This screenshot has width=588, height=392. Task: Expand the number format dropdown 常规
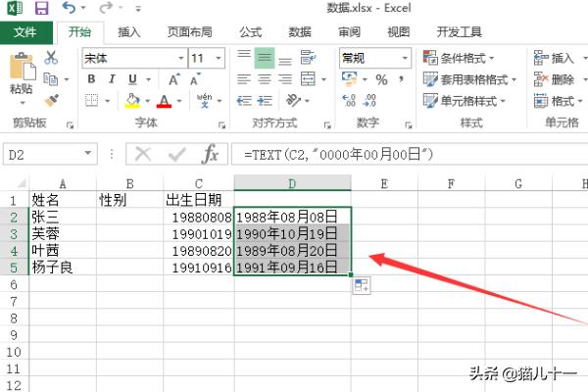click(x=404, y=58)
